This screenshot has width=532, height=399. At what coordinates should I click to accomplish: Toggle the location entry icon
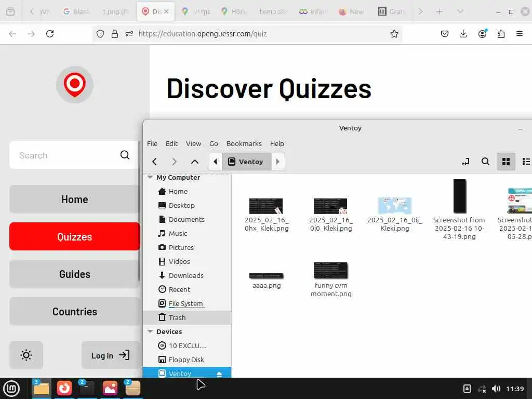(x=465, y=162)
